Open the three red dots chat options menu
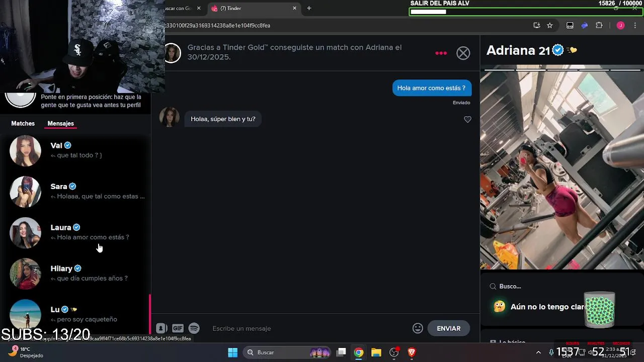The image size is (644, 362). 441,53
